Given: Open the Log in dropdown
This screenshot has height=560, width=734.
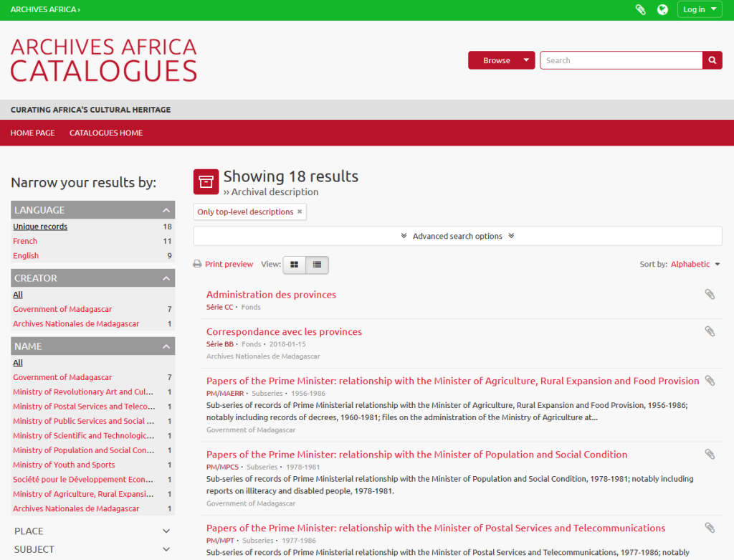Looking at the screenshot, I should [700, 9].
